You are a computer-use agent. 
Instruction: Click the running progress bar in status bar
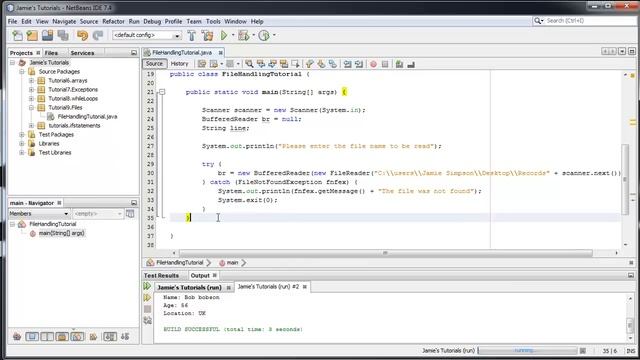527,351
